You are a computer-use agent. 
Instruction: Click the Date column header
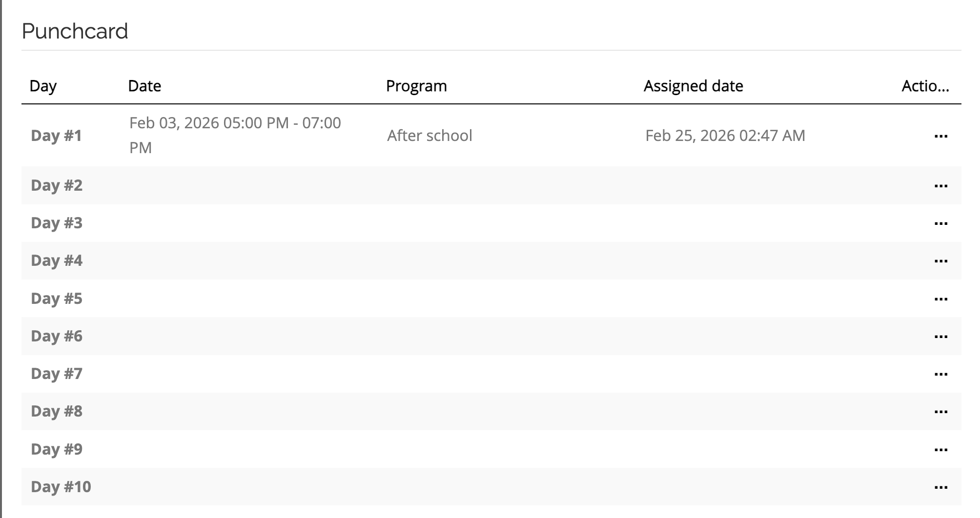(144, 86)
